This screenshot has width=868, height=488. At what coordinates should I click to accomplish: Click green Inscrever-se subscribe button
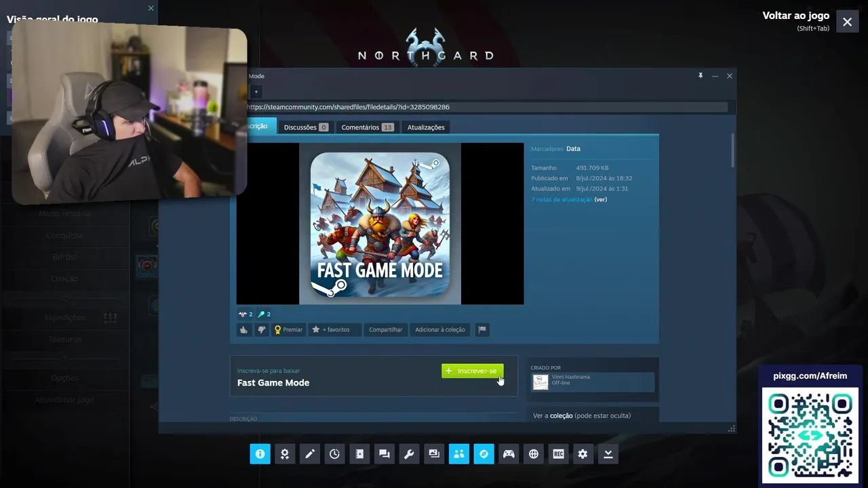pos(473,371)
